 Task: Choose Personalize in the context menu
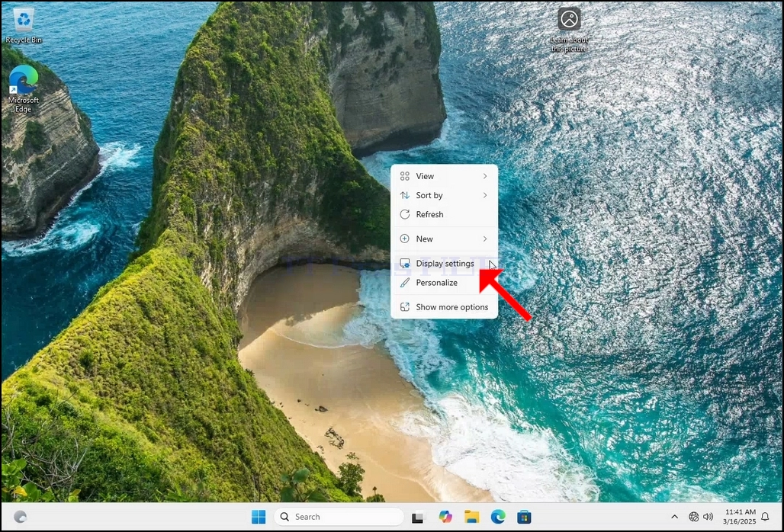444,283
